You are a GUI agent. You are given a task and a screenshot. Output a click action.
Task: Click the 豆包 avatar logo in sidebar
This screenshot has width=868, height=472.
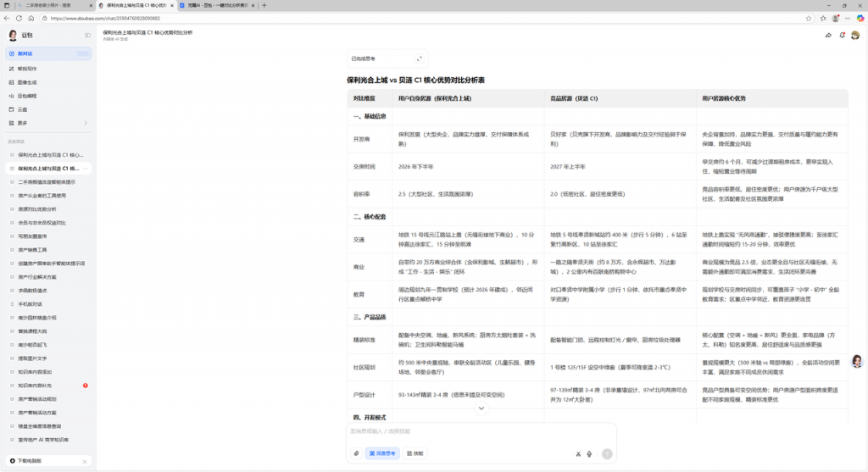[13, 36]
